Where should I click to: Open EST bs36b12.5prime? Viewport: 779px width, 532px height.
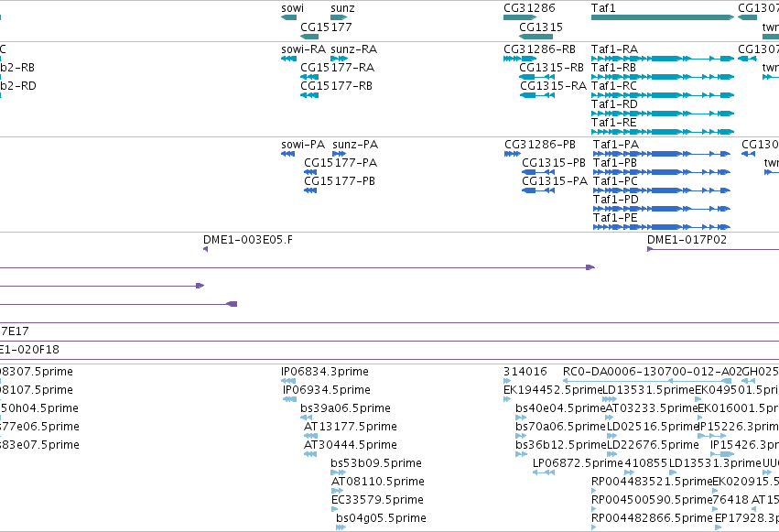[561, 445]
